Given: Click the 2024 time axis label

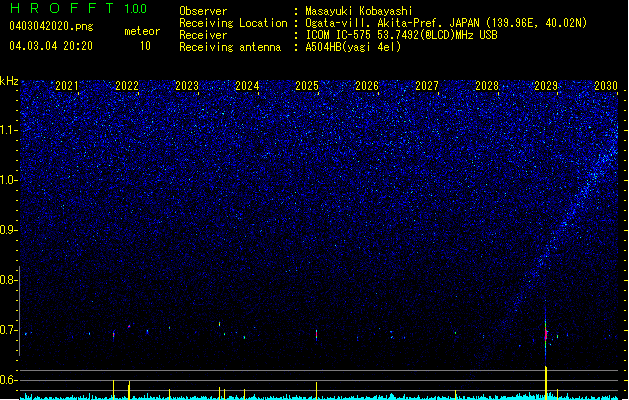Looking at the screenshot, I should pos(247,86).
